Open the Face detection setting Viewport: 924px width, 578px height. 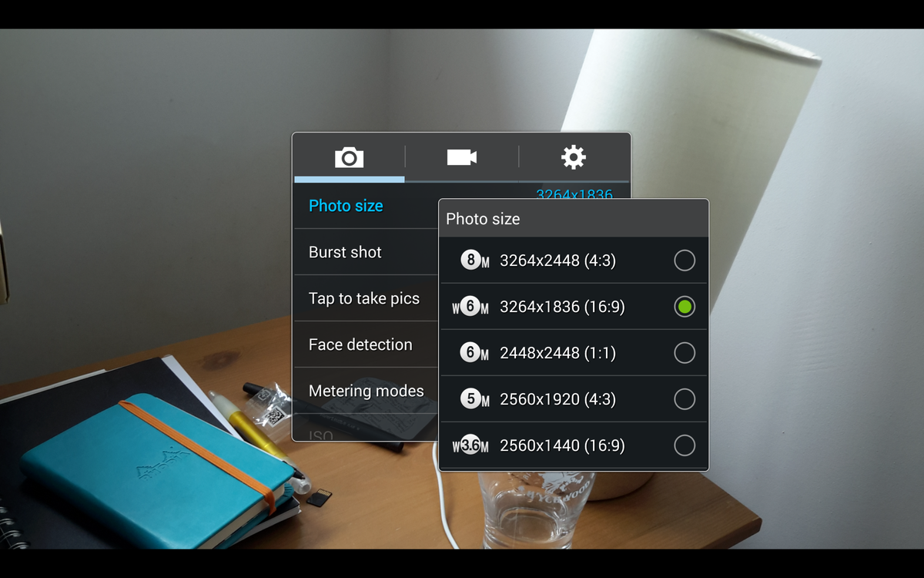360,344
